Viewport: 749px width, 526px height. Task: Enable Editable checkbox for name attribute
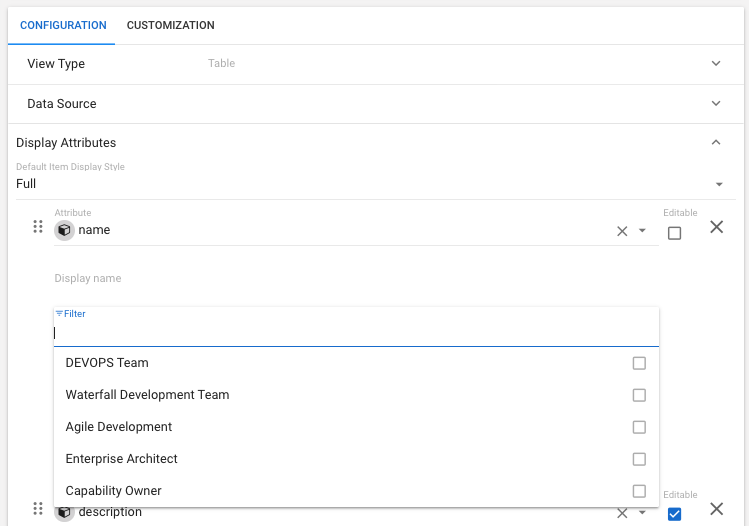pos(674,233)
